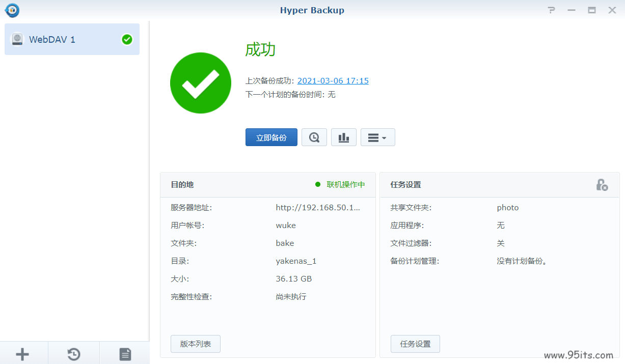Click the server address http://192.168.50.1...
Screen dimensions: 625x364
click(318, 207)
